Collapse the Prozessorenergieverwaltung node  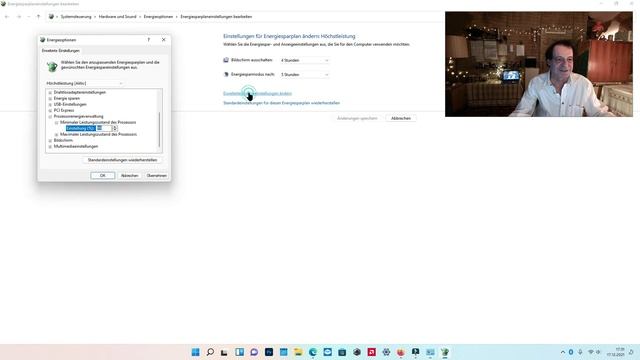pyautogui.click(x=50, y=116)
